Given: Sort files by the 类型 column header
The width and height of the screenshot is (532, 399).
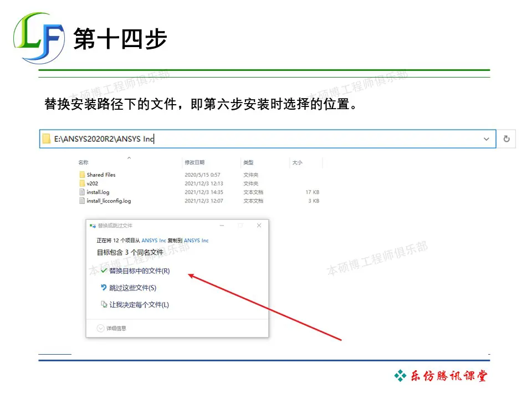Looking at the screenshot, I should click(x=248, y=162).
